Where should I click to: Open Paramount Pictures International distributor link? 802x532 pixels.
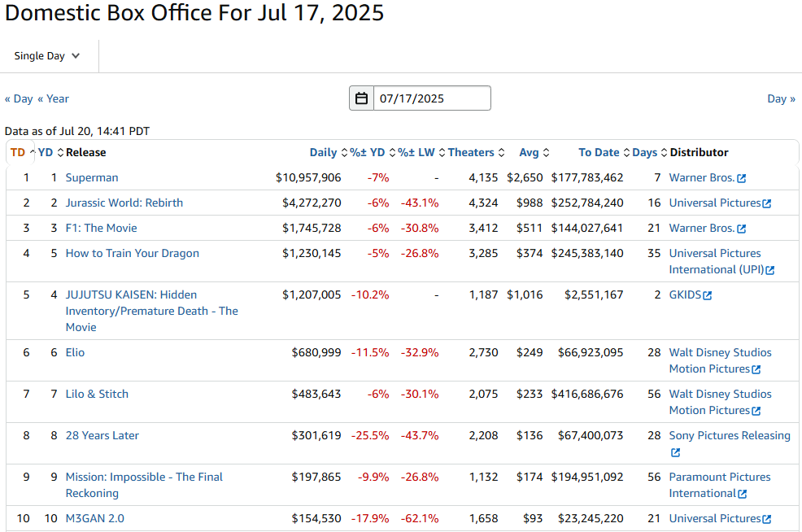coord(720,485)
